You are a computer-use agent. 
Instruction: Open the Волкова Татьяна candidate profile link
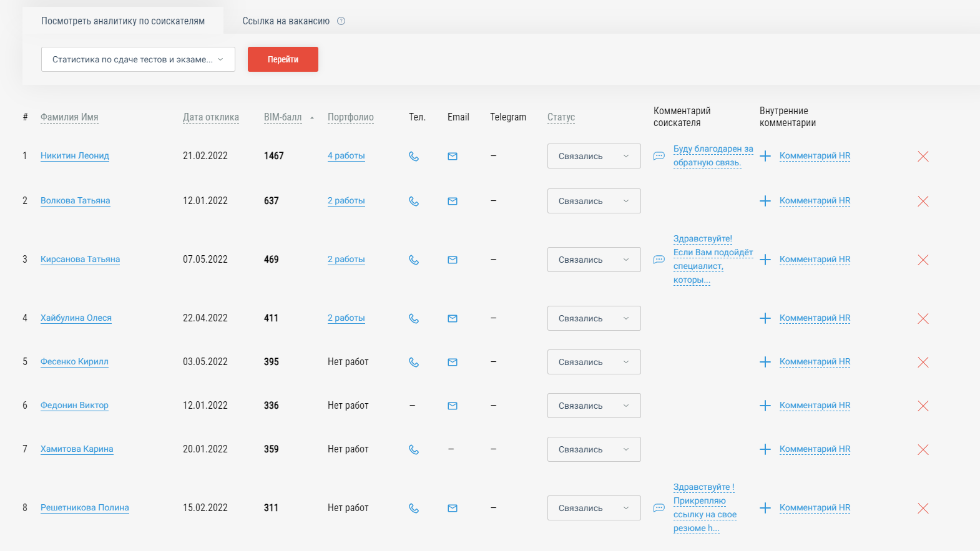click(75, 200)
